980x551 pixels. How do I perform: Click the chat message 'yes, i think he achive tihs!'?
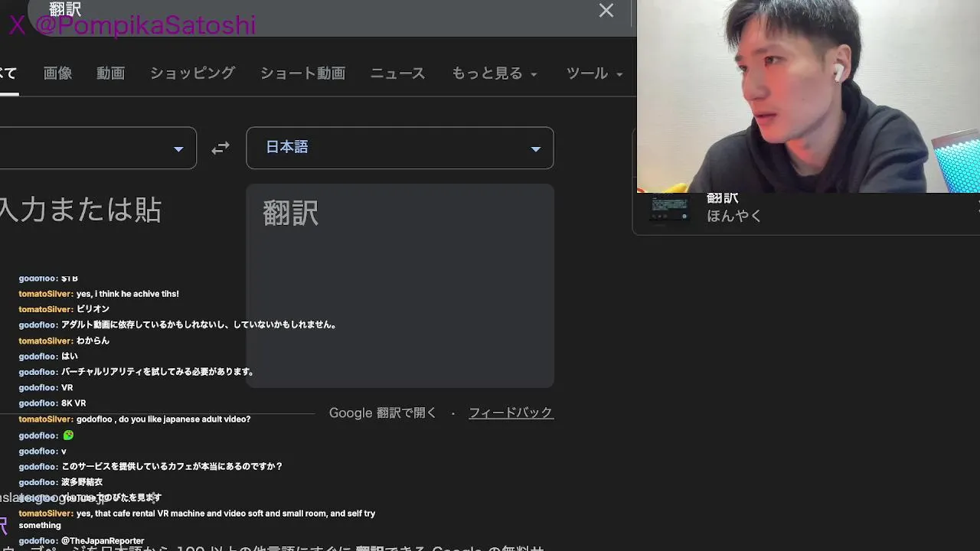[x=127, y=294]
